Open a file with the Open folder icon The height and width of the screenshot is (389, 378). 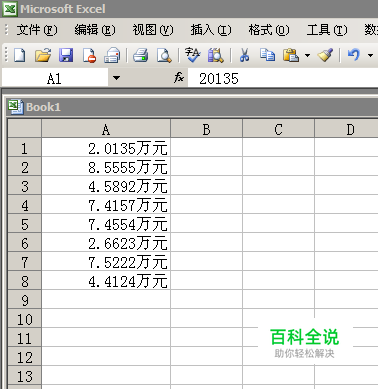[x=43, y=55]
